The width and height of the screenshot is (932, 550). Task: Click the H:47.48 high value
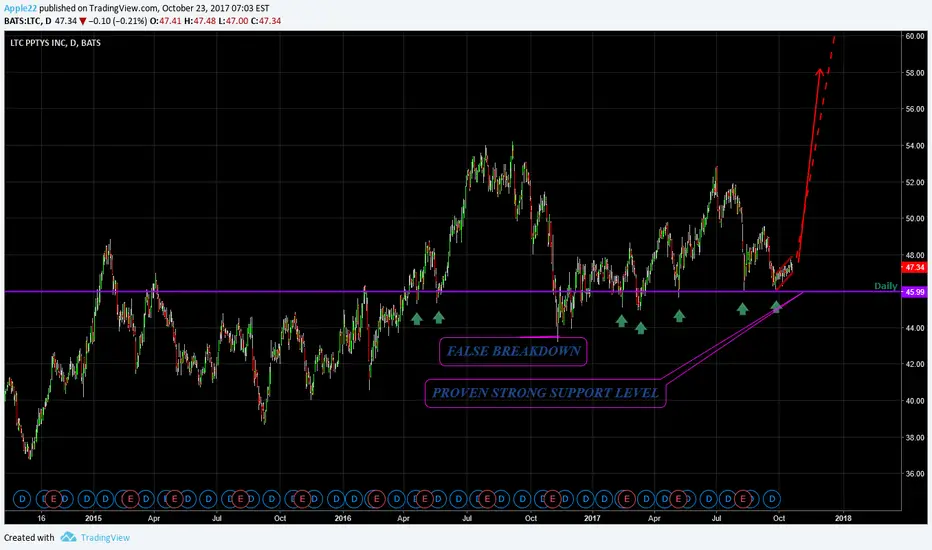pos(200,21)
